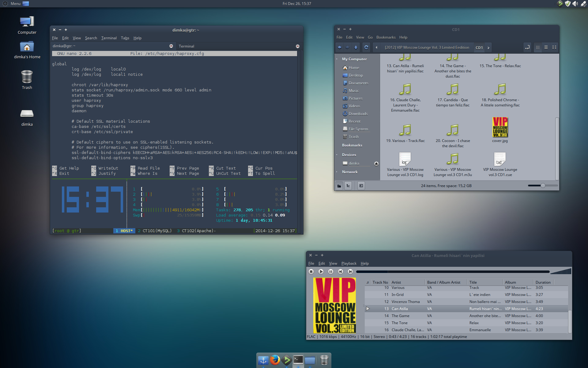This screenshot has height=368, width=588.
Task: Open the anchor icon in the dock
Action: coord(263,360)
